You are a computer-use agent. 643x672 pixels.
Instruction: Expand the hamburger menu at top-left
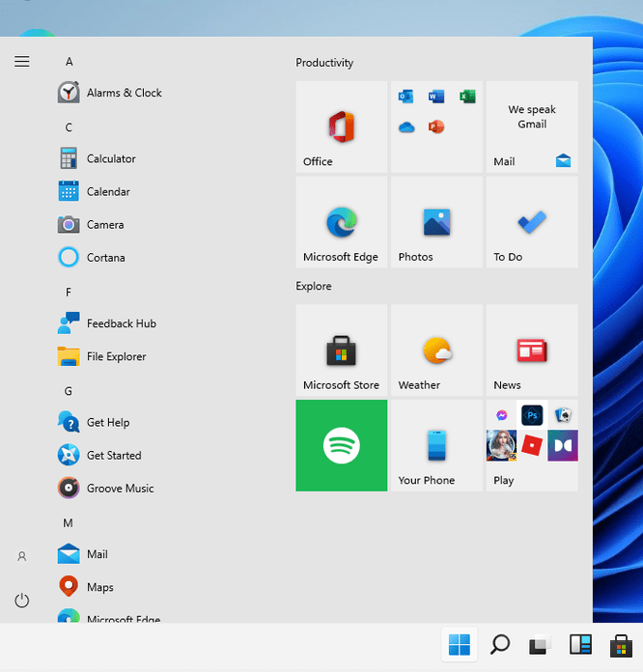(x=22, y=62)
